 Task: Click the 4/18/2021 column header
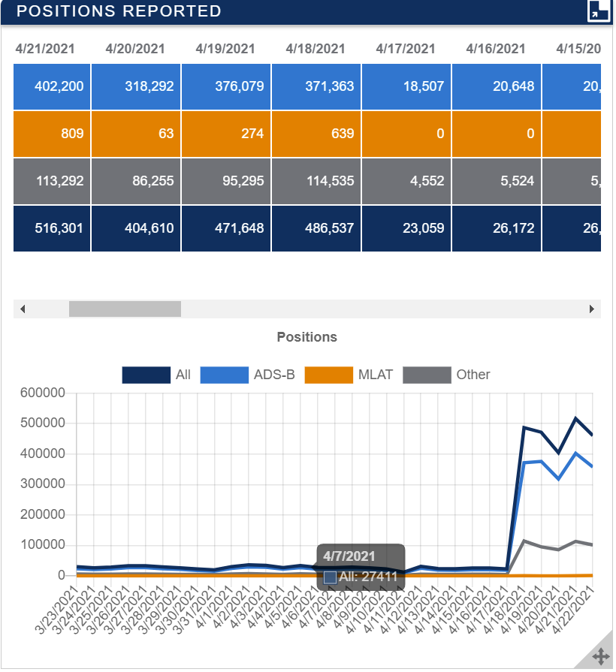point(316,49)
